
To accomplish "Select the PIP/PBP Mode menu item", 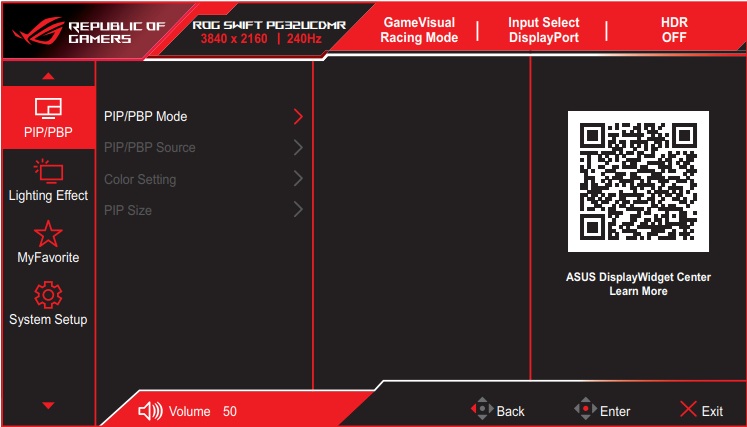I will (146, 116).
